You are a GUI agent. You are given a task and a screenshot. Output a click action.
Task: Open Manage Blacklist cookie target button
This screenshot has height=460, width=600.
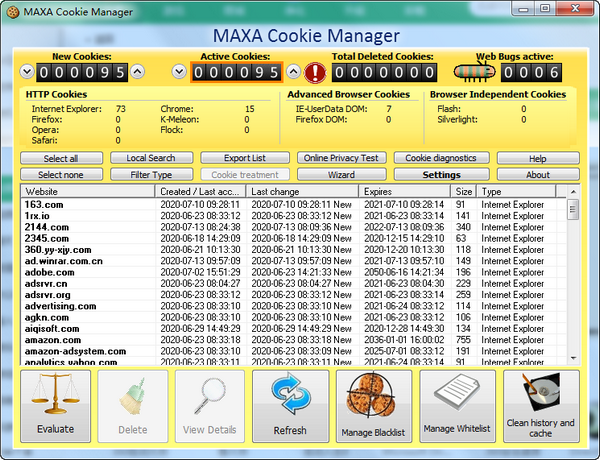374,406
